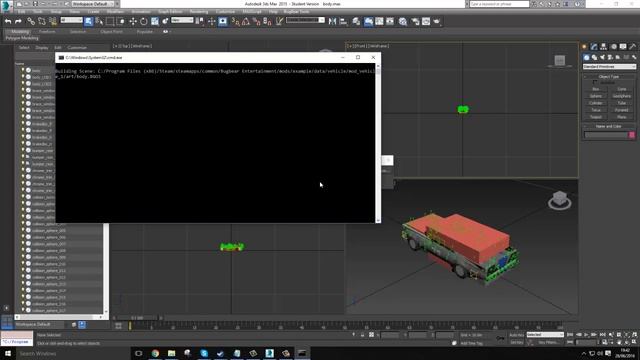Switch to Freeform ribbon tab
Image resolution: width=640 pixels, height=360 pixels.
pos(47,31)
